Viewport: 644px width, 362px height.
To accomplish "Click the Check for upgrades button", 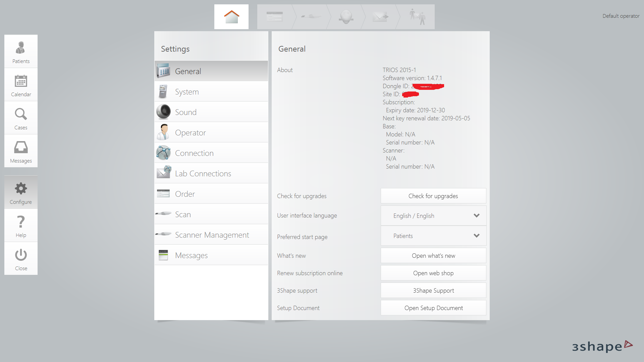I will (433, 196).
